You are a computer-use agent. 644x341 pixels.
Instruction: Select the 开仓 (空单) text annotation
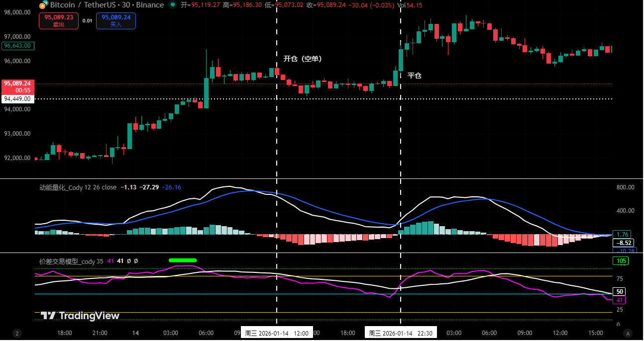pos(303,59)
